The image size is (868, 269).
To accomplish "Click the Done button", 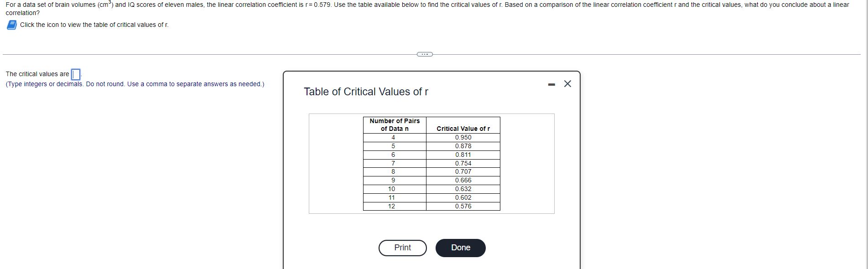I will 460,248.
